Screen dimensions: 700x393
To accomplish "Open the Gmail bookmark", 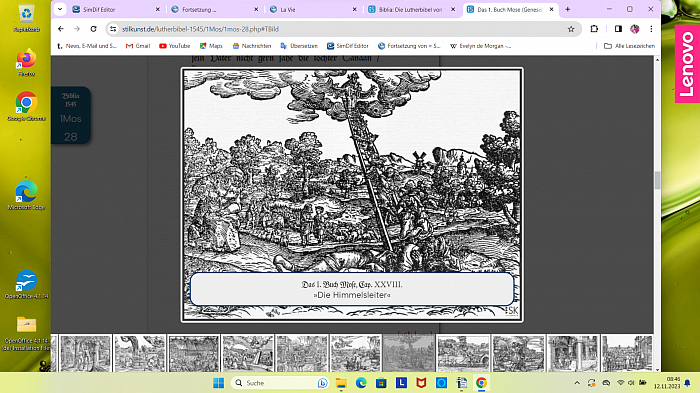I will [x=138, y=46].
